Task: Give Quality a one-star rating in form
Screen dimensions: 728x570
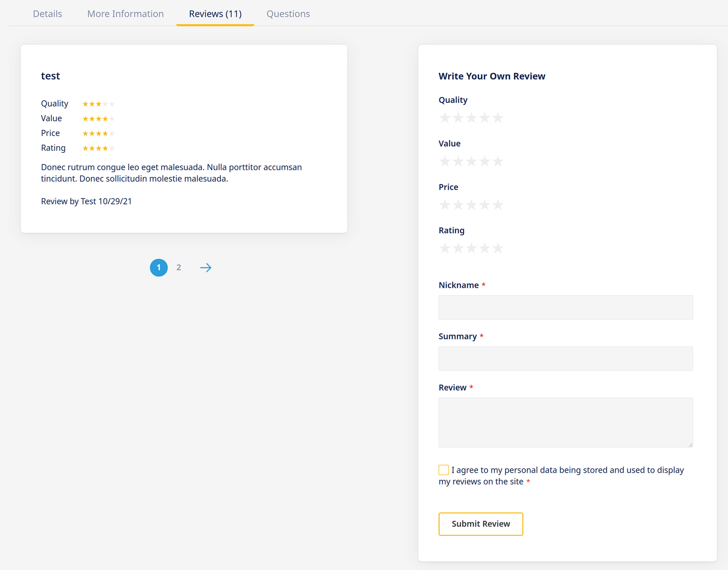Action: pyautogui.click(x=445, y=118)
